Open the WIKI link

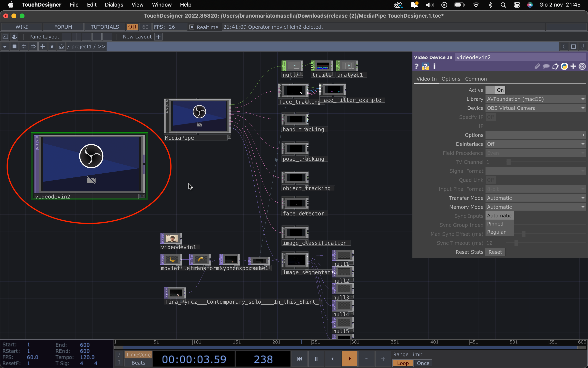(22, 27)
